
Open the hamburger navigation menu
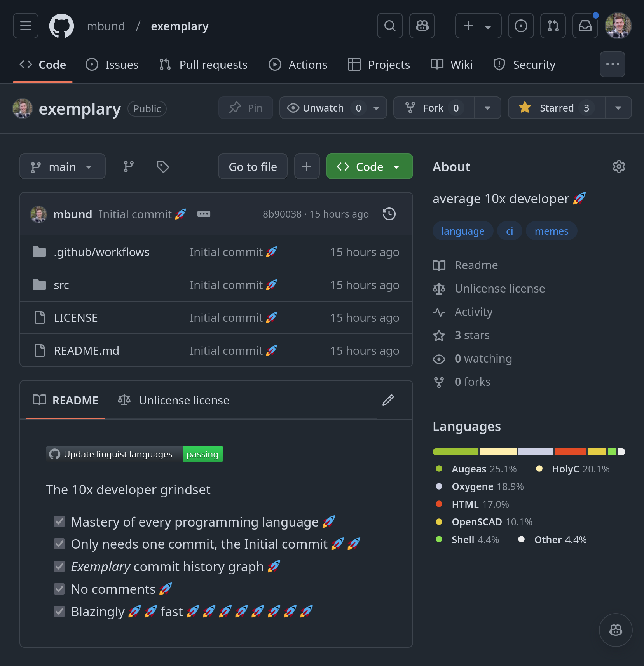pos(26,26)
